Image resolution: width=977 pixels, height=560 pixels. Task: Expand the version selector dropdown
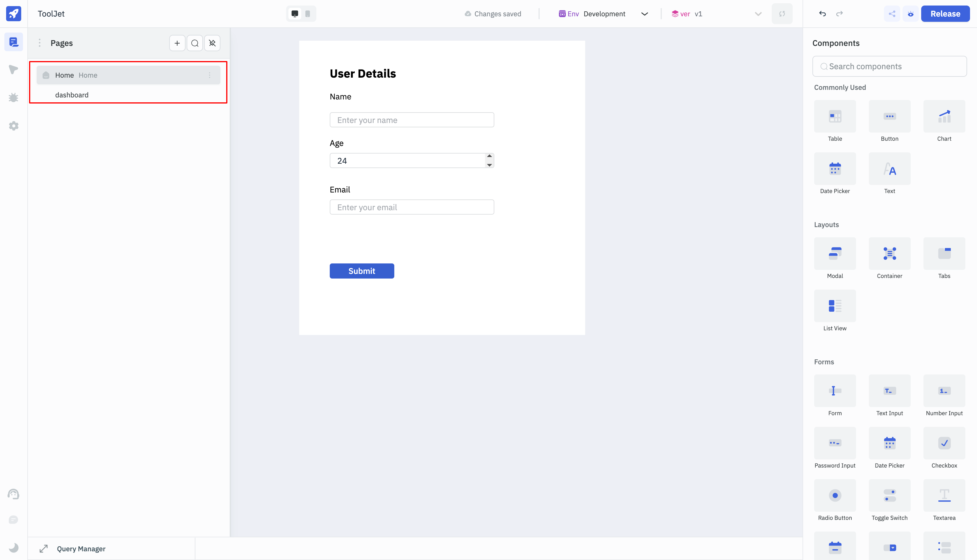tap(757, 14)
